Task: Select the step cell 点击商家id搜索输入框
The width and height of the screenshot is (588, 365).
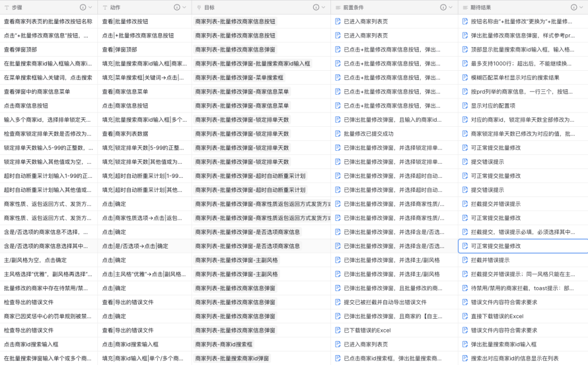Action: click(x=49, y=344)
